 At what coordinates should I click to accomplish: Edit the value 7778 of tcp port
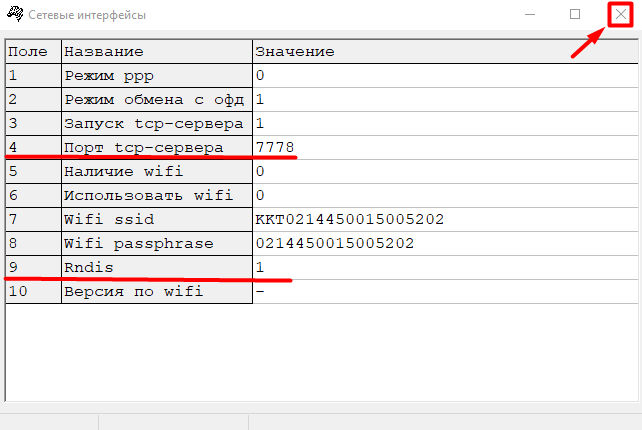[x=445, y=147]
